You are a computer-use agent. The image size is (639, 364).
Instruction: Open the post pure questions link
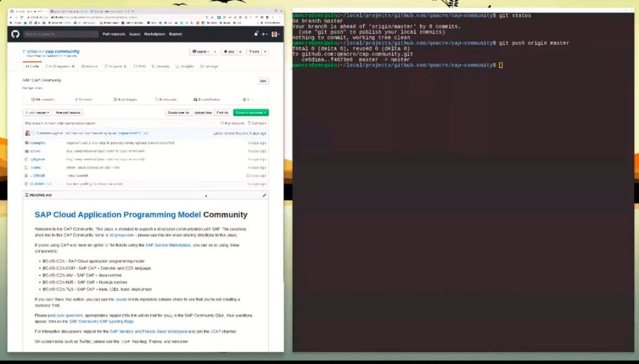[x=65, y=315]
